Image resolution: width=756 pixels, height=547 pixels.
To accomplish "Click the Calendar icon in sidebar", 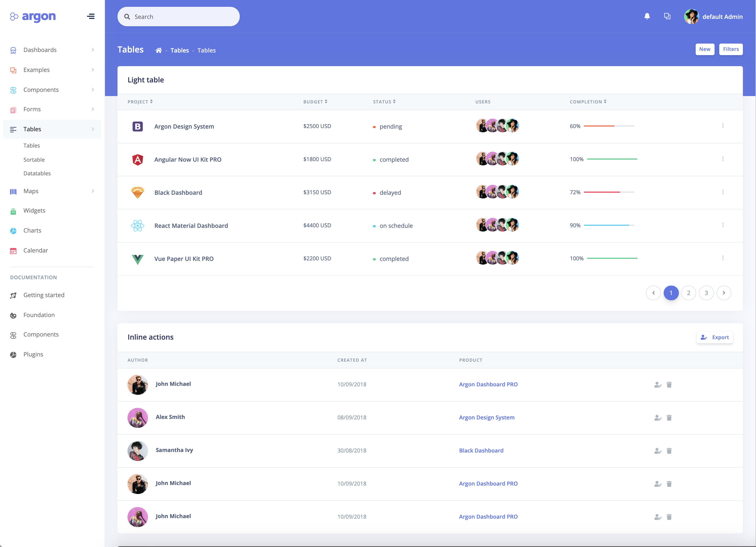I will (13, 251).
